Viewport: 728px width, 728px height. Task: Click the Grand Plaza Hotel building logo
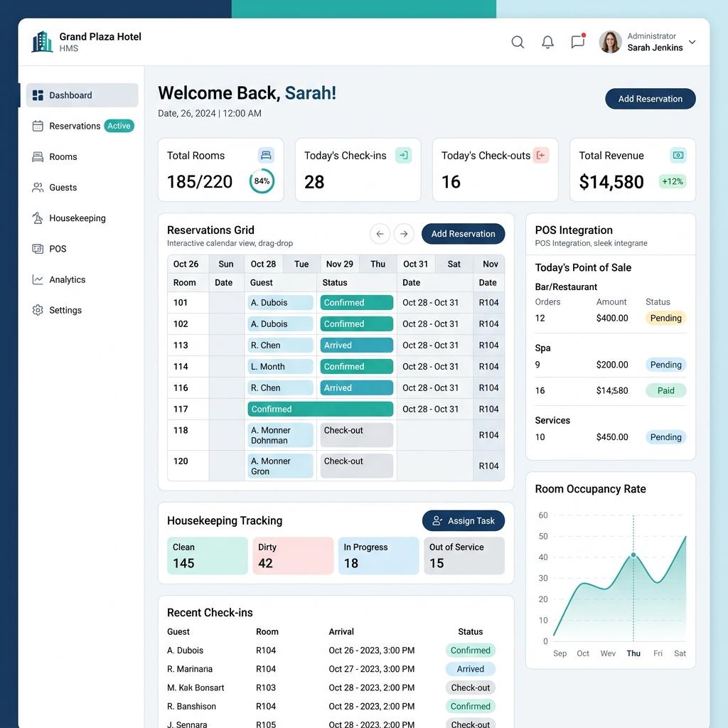pyautogui.click(x=42, y=42)
